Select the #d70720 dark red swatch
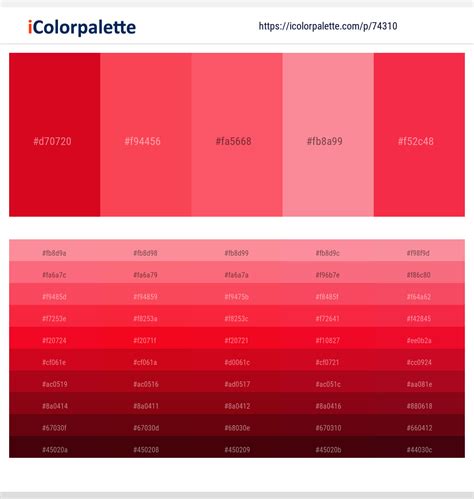This screenshot has height=499, width=474. [55, 135]
